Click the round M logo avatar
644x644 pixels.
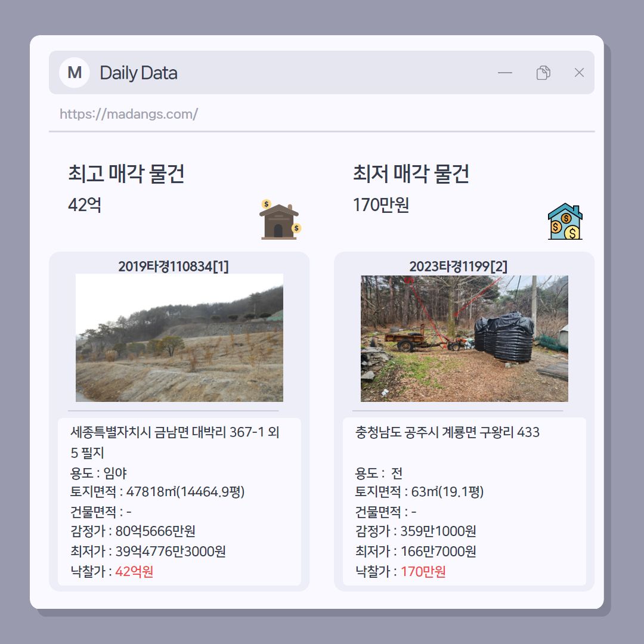pos(75,73)
